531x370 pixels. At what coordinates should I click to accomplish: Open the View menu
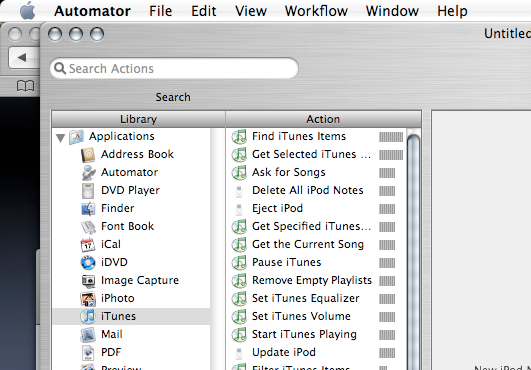pos(251,11)
